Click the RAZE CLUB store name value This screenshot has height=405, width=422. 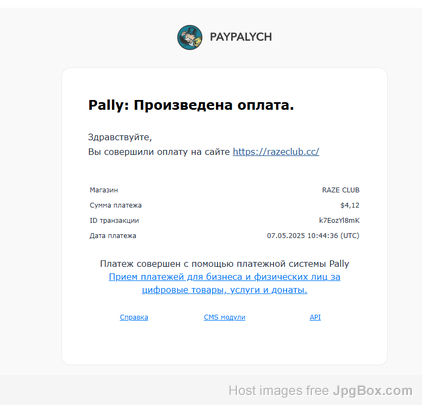click(x=341, y=190)
